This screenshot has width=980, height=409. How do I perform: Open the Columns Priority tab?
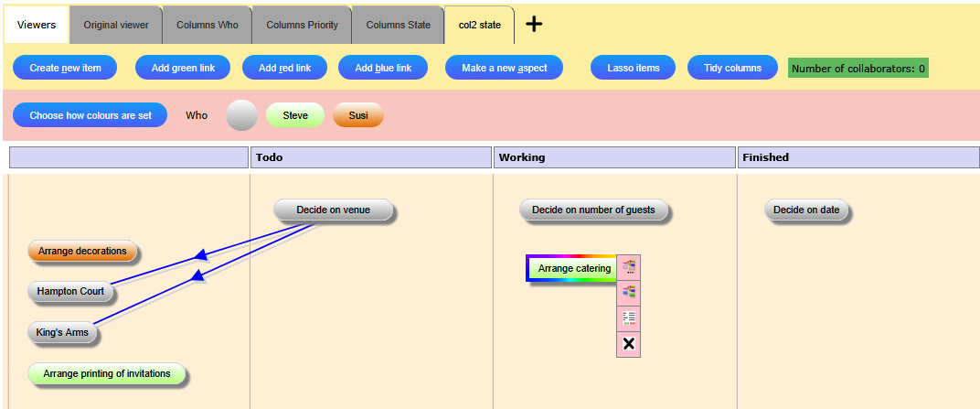pyautogui.click(x=302, y=25)
